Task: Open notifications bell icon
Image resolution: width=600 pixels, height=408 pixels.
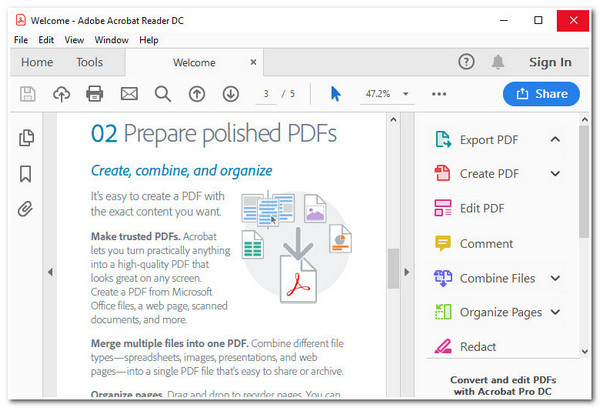Action: click(498, 62)
